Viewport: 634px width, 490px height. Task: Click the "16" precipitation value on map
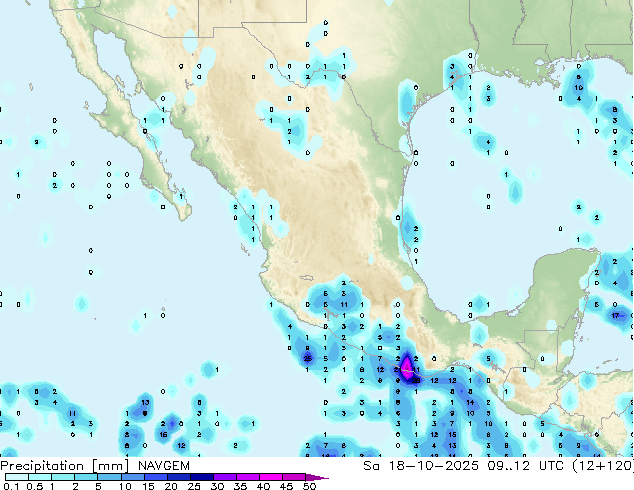(x=163, y=435)
